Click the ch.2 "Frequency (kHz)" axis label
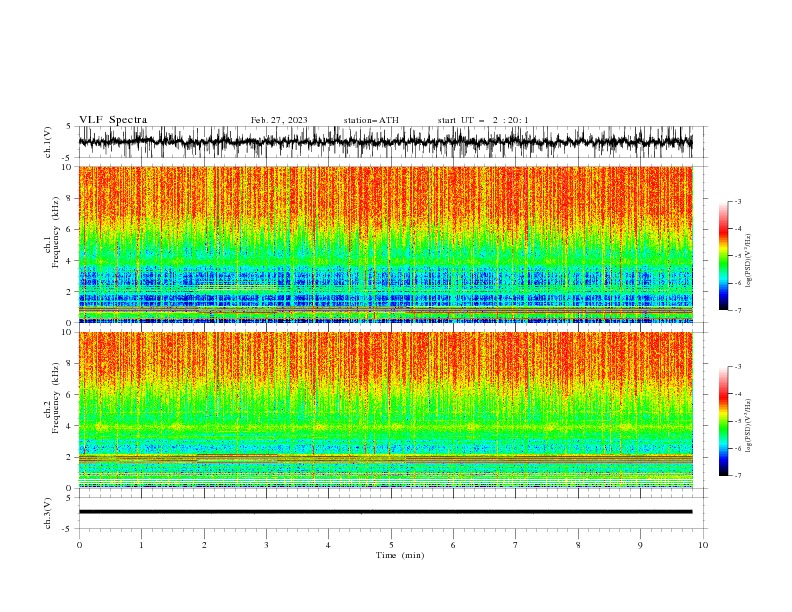The width and height of the screenshot is (792, 612). 56,398
